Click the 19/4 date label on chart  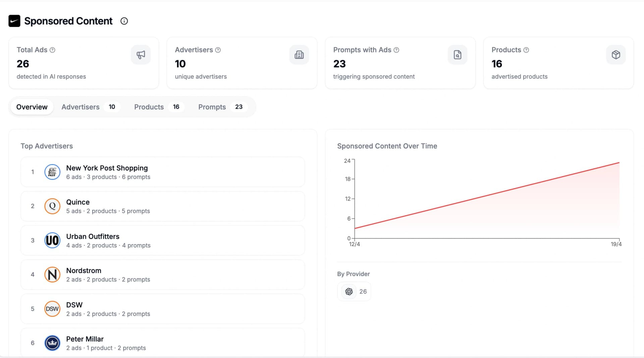pos(616,244)
